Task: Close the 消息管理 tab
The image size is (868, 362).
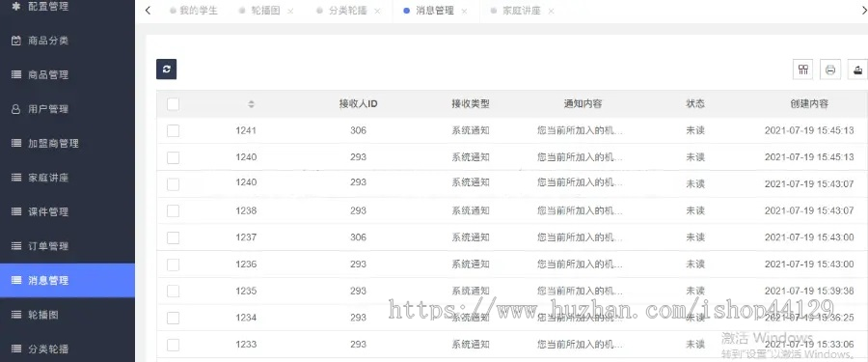Action: (x=464, y=11)
